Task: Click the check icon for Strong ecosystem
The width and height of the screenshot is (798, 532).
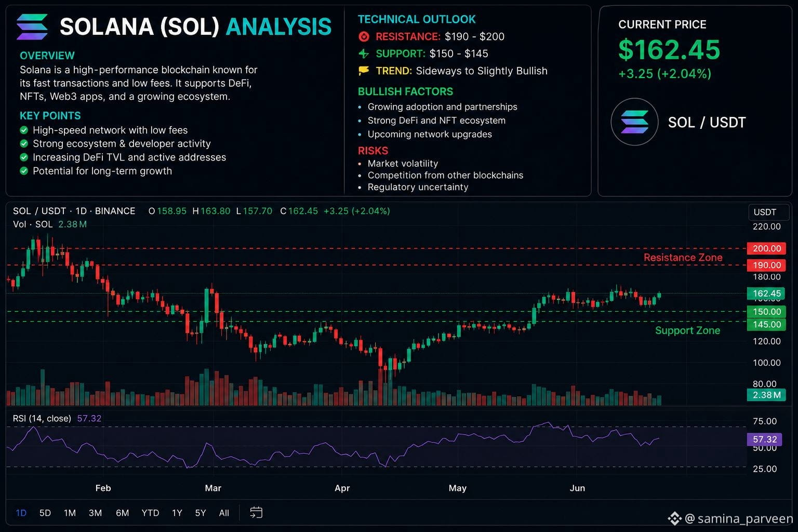Action: [24, 144]
